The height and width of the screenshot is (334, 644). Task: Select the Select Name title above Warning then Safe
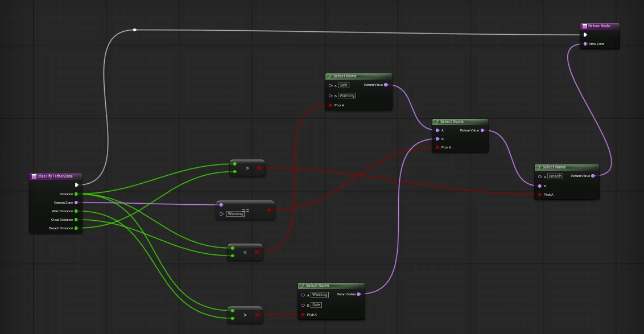click(317, 286)
